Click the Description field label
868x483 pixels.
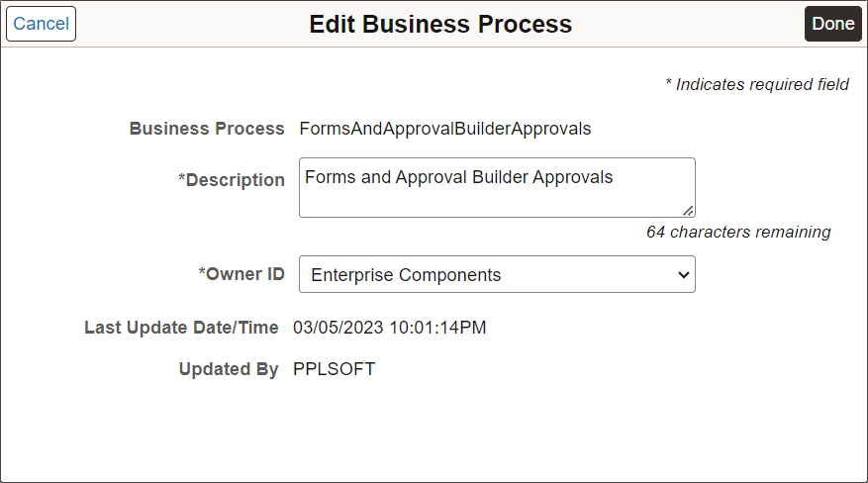coord(232,180)
